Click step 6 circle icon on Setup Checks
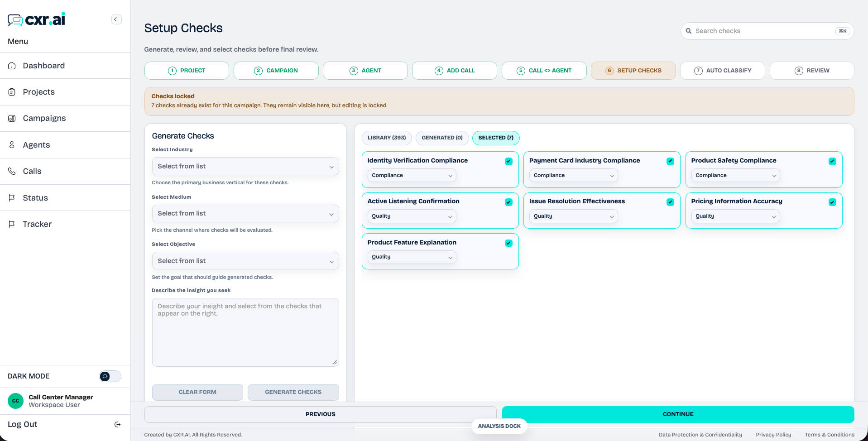This screenshot has width=868, height=441. click(x=609, y=71)
